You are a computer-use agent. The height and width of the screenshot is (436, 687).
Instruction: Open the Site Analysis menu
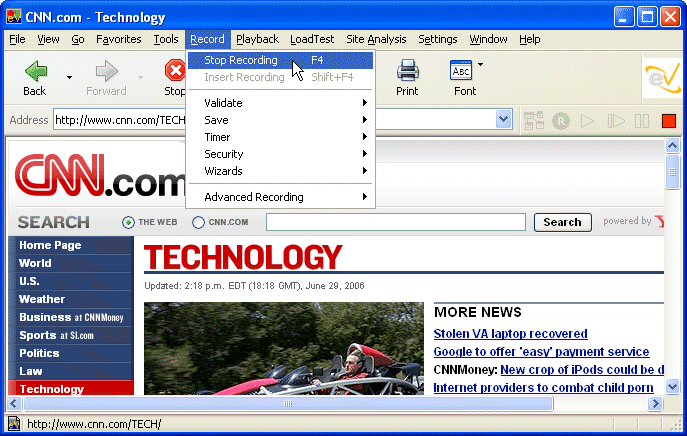coord(376,39)
